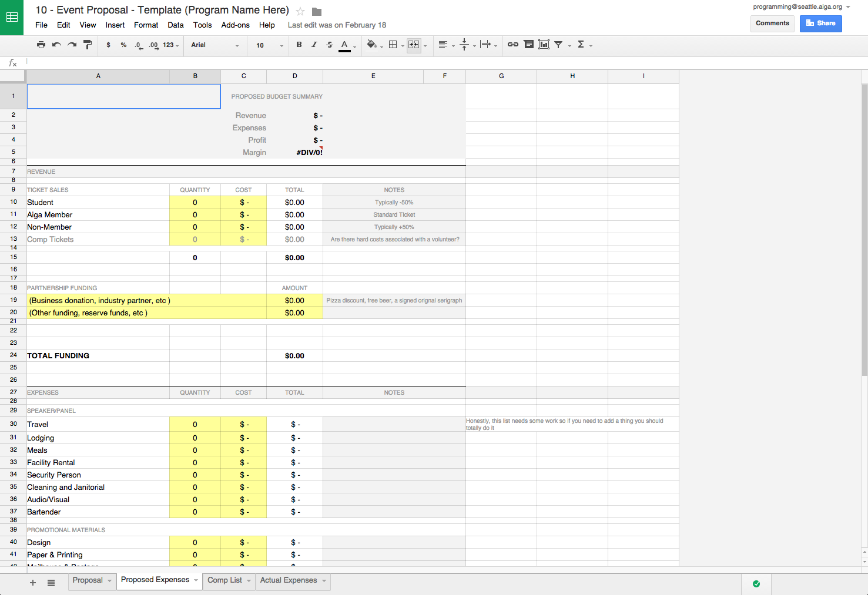The image size is (868, 595).
Task: Open Proposed Expenses tab dropdown arrow
Action: pos(196,580)
